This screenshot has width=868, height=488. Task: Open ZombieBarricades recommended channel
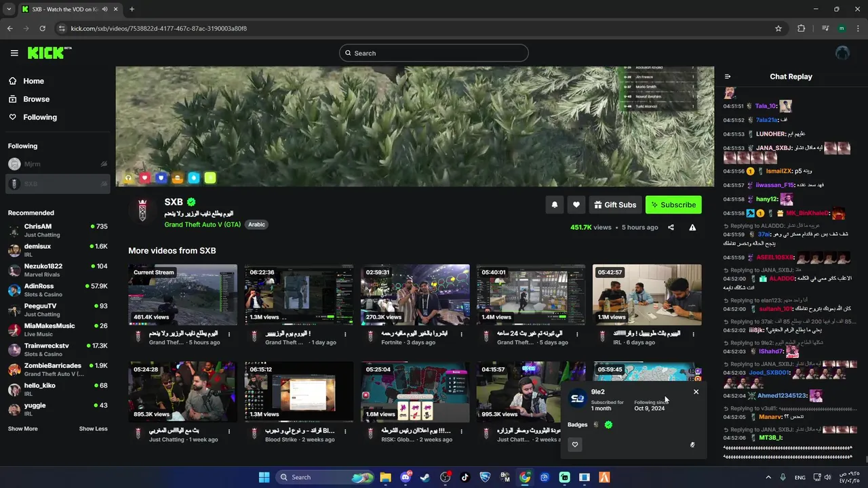[x=58, y=369]
